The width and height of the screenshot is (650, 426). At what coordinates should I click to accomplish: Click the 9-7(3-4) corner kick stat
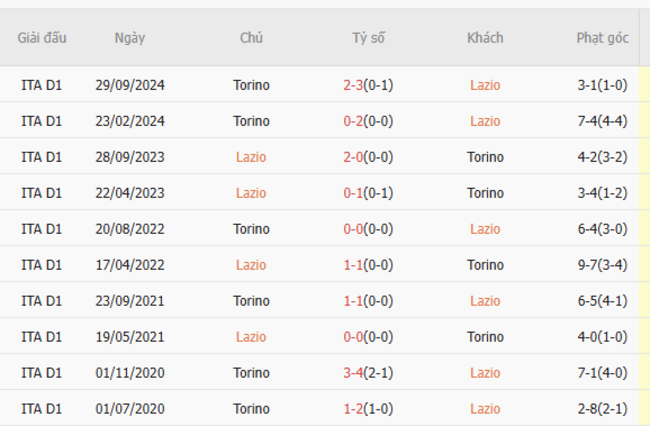[602, 265]
